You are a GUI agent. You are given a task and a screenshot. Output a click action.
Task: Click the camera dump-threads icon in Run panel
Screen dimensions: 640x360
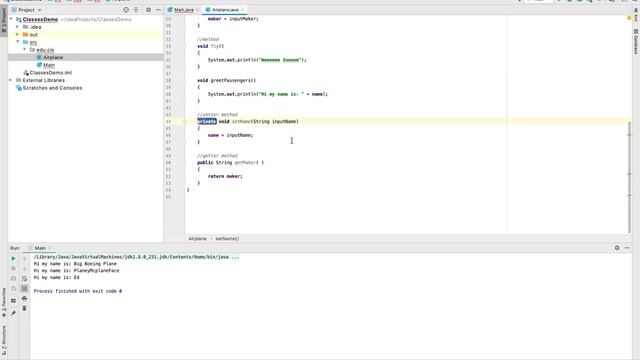click(13, 278)
